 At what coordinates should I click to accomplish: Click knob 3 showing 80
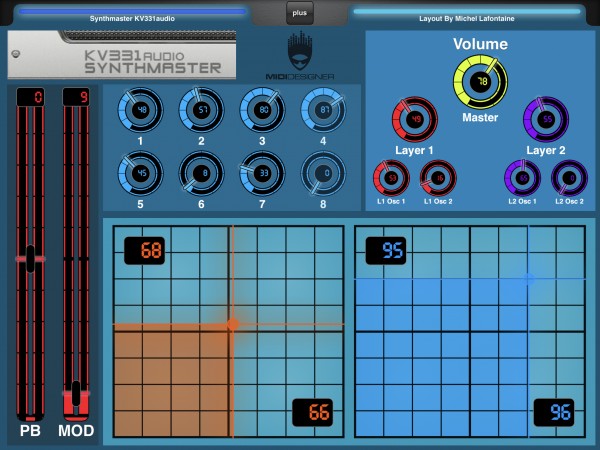(x=262, y=110)
